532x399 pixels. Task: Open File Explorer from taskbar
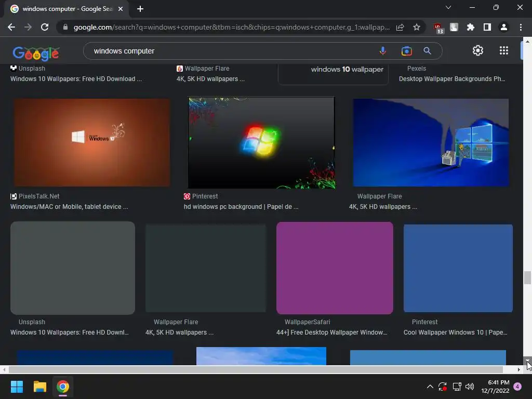coord(39,387)
